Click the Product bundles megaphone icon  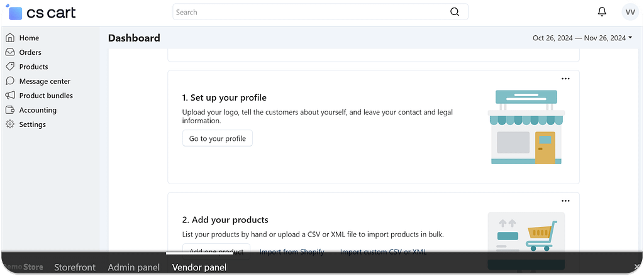pyautogui.click(x=10, y=96)
